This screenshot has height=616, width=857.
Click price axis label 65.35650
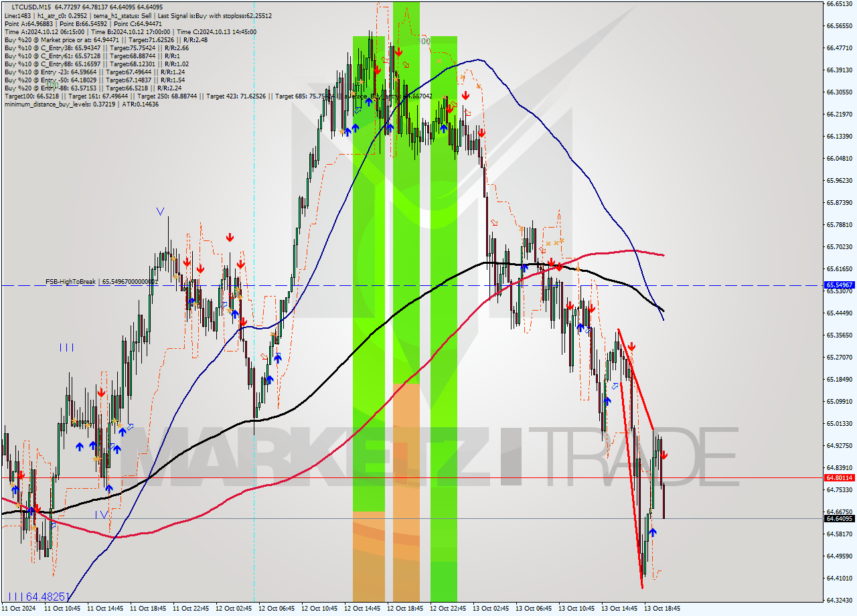839,335
